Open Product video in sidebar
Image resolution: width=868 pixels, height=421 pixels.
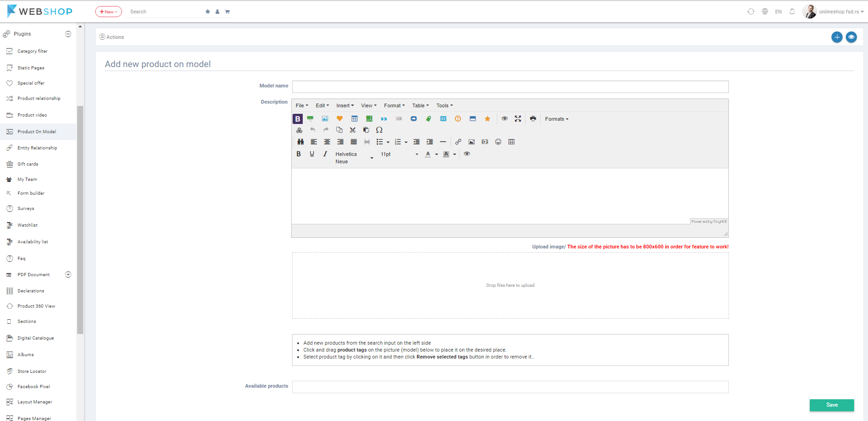pos(32,115)
